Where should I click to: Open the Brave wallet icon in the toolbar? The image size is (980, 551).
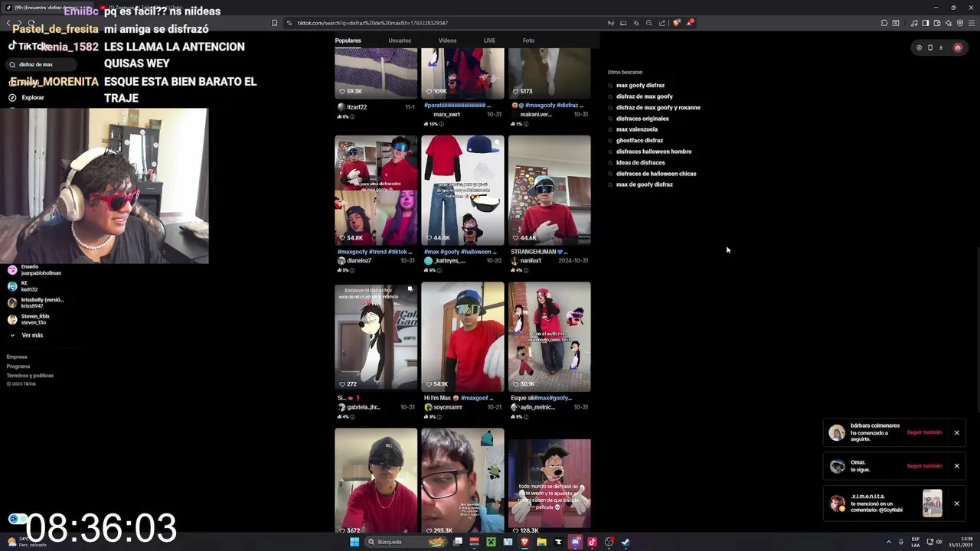click(x=937, y=23)
